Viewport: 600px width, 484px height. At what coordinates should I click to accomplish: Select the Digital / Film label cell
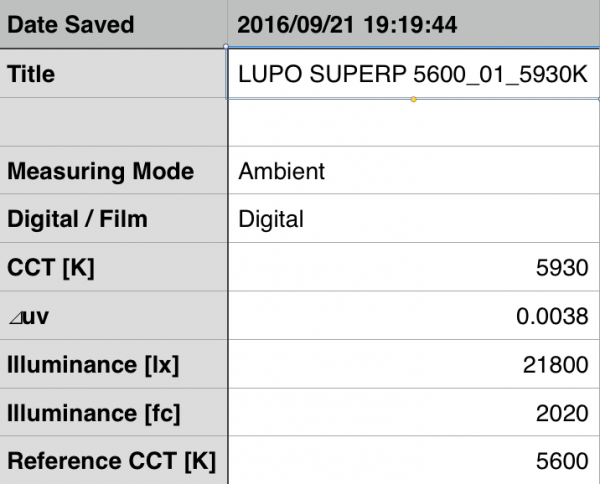pyautogui.click(x=113, y=219)
